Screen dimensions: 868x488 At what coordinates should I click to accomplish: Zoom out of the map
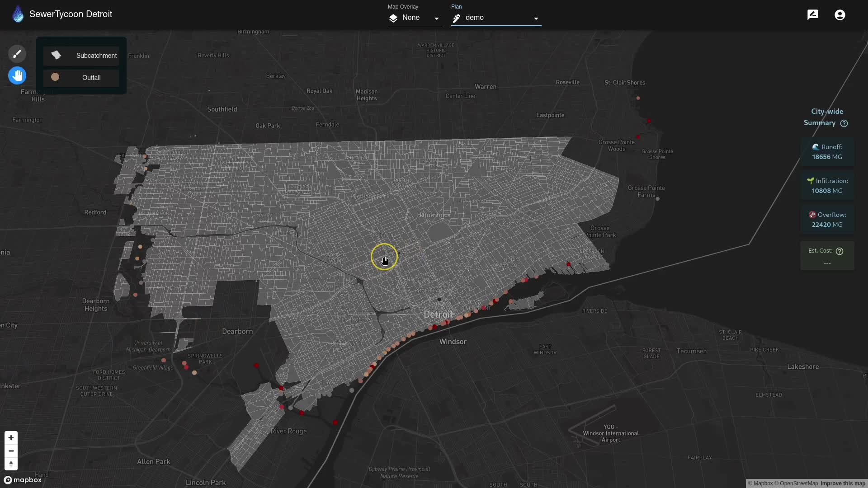click(11, 451)
